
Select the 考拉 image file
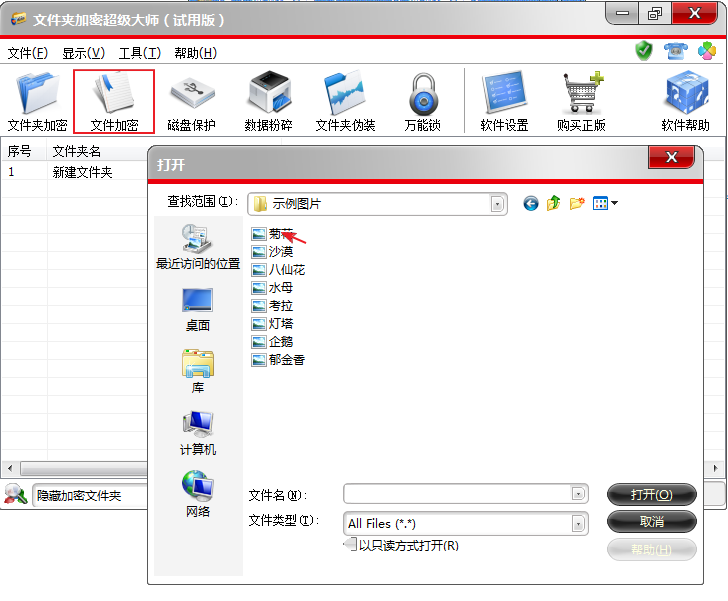pyautogui.click(x=272, y=306)
